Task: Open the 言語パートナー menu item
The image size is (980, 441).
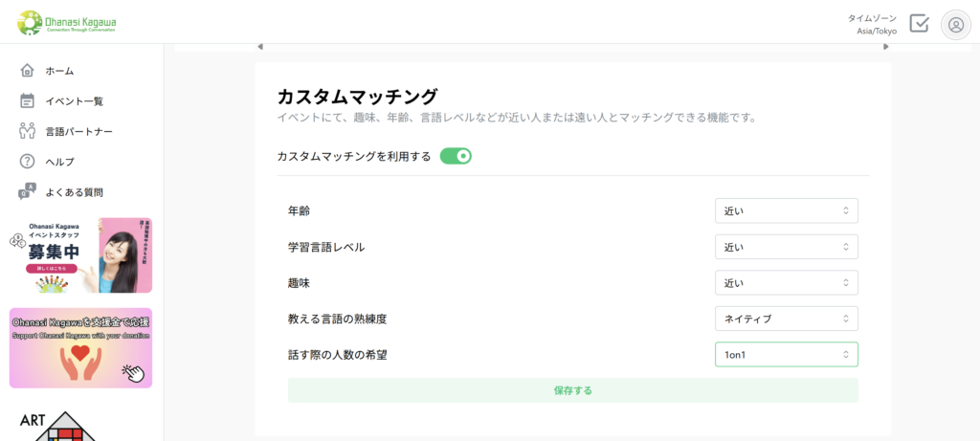Action: [x=78, y=131]
